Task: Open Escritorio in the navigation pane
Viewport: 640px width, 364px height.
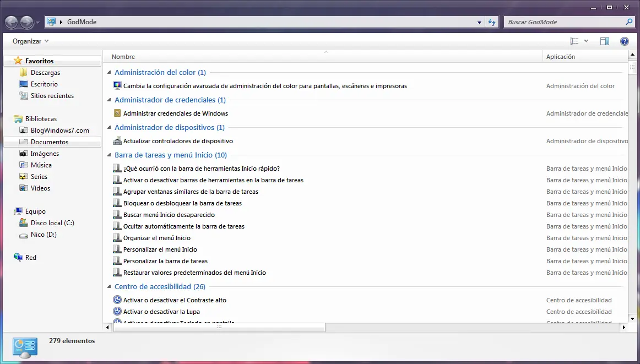Action: tap(44, 84)
